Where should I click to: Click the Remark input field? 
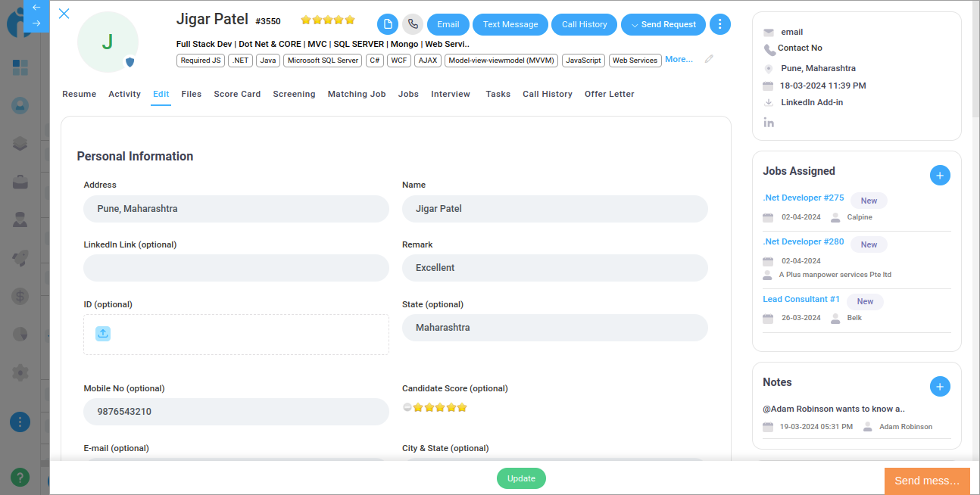(554, 268)
